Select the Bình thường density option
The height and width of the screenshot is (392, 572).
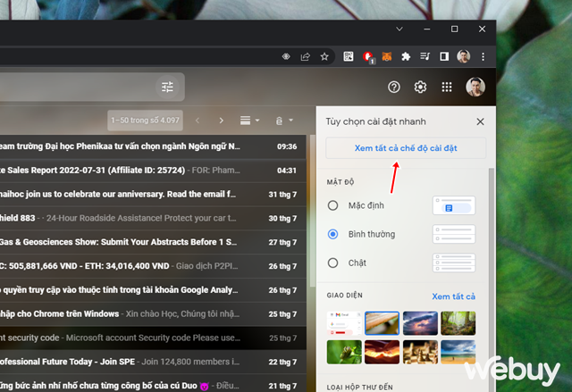tap(332, 234)
